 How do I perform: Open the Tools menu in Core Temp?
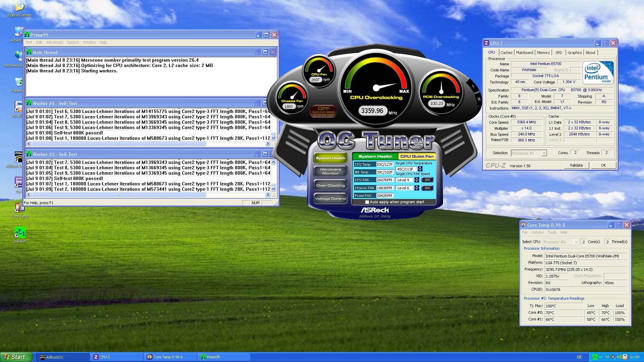tap(552, 232)
